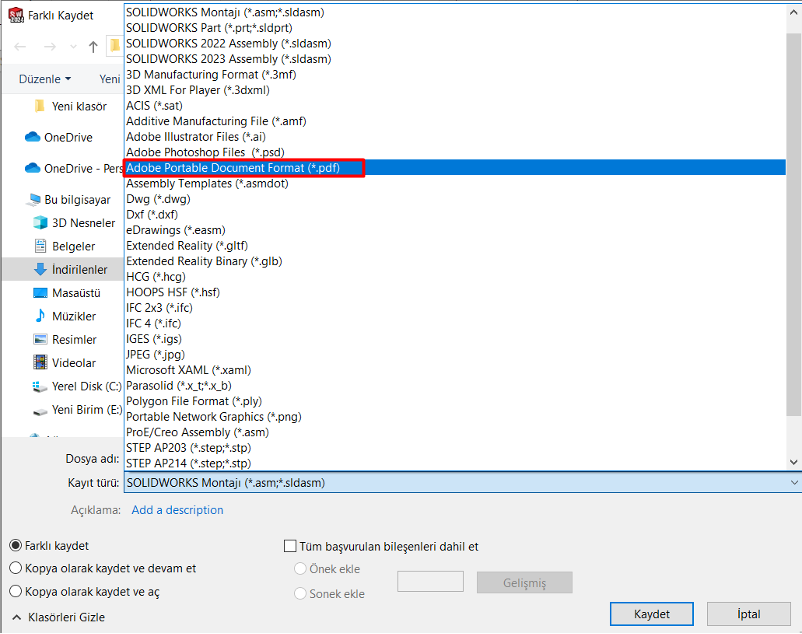The height and width of the screenshot is (634, 802).
Task: Select Assembly Templates (*.asmdot)
Action: 455,184
